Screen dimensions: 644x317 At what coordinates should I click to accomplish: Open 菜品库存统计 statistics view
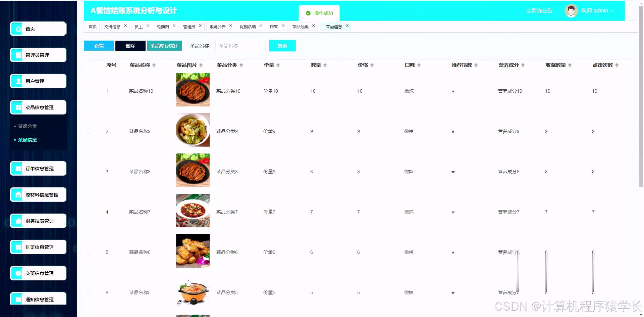[164, 45]
